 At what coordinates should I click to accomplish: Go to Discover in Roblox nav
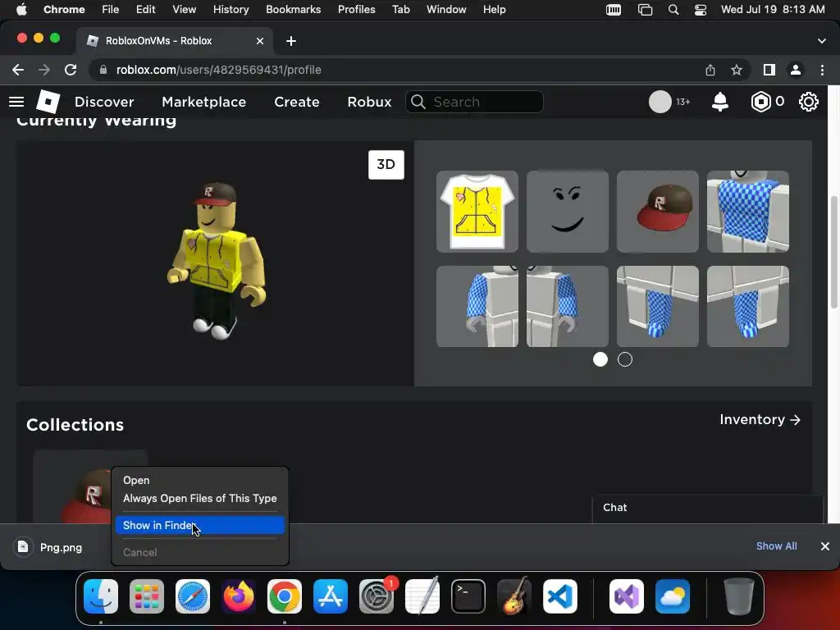click(x=104, y=102)
